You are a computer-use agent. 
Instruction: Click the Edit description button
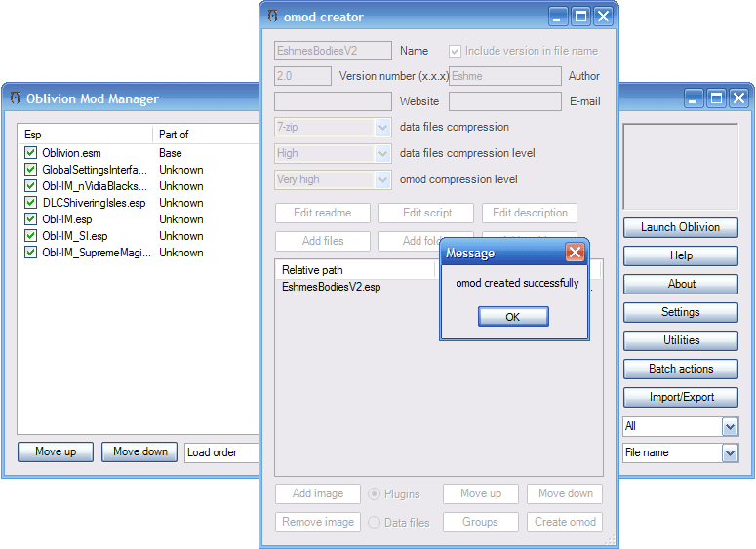click(x=530, y=213)
